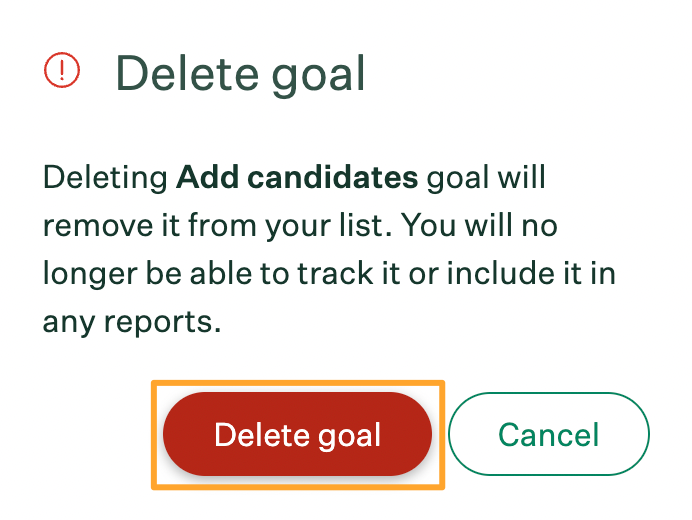Image resolution: width=692 pixels, height=520 pixels.
Task: Click the alert icon beside the Delete goal title
Action: point(61,70)
